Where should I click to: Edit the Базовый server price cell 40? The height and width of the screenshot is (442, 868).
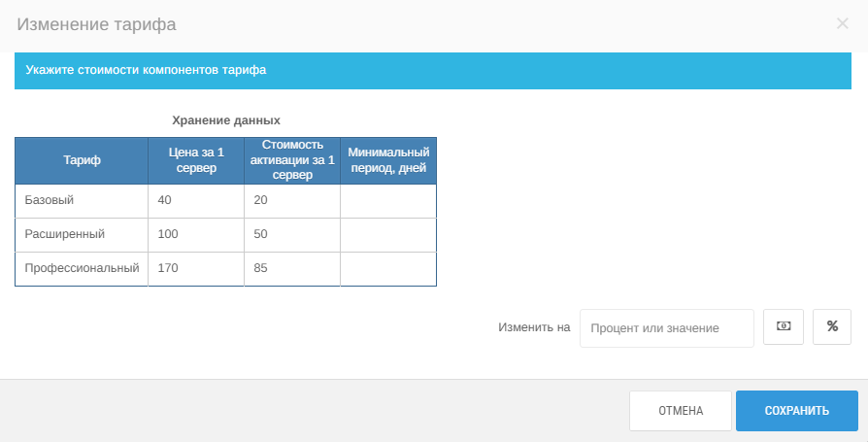click(196, 200)
